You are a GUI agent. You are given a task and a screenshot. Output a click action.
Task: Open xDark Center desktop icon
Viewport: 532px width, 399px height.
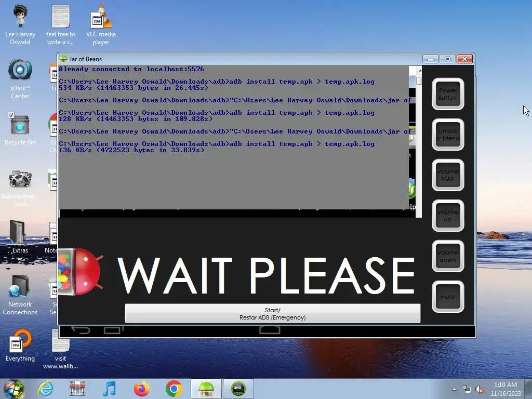click(x=20, y=79)
